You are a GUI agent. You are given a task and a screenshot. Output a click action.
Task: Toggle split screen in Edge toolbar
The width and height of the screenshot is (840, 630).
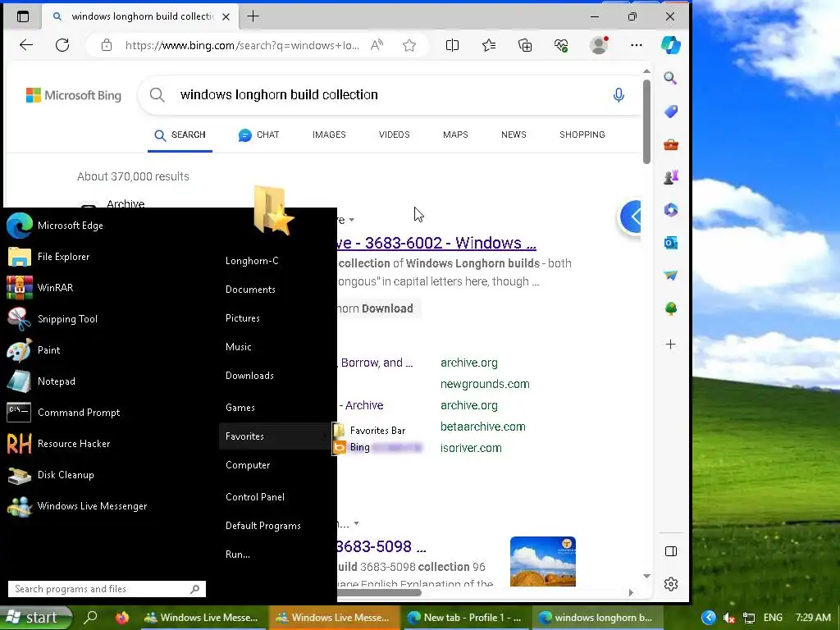[452, 46]
